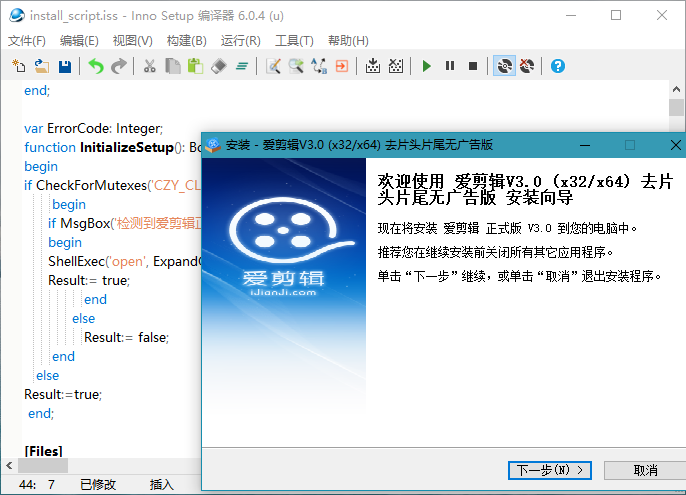Viewport: 686px width, 495px height.
Task: Save the script using the floppy icon
Action: (64, 66)
